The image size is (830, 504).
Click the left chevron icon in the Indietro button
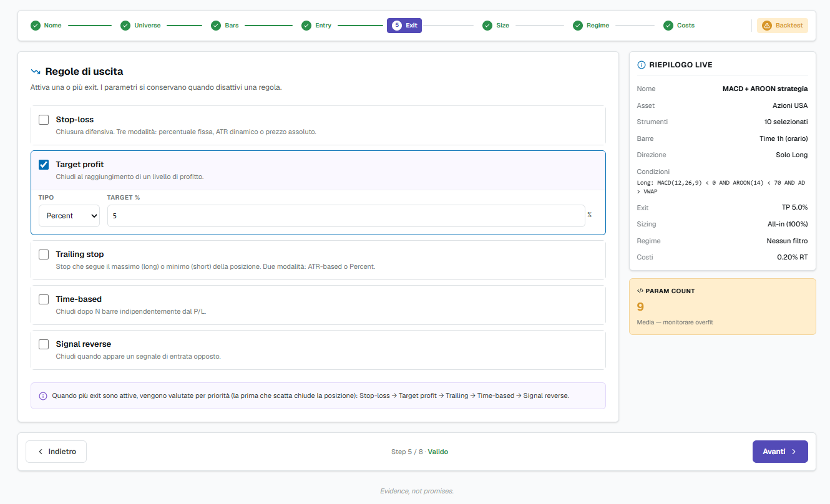41,452
